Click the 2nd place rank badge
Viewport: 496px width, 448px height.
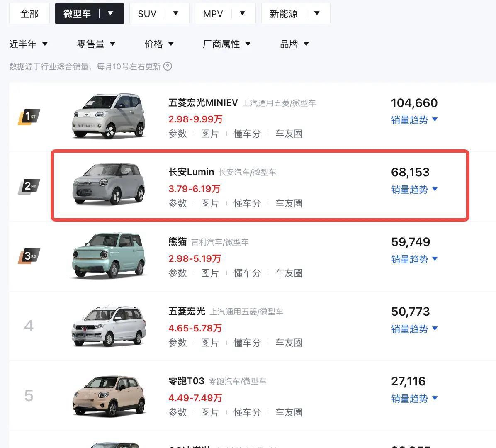(x=29, y=186)
